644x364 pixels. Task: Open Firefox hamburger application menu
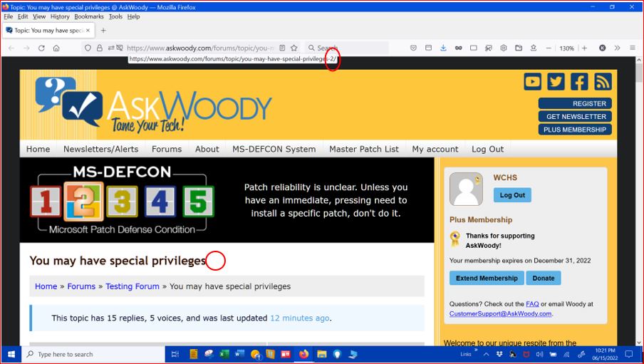(633, 48)
